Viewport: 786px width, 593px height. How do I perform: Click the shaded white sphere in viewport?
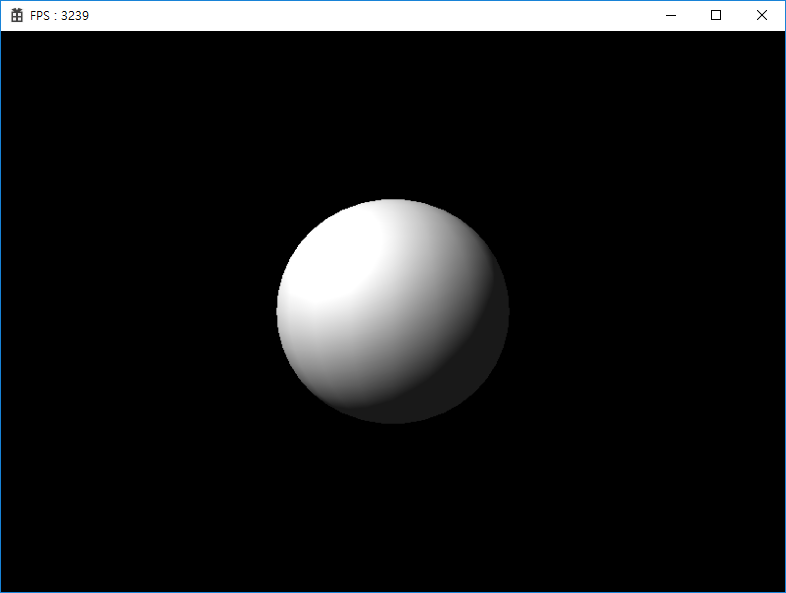[x=393, y=311]
